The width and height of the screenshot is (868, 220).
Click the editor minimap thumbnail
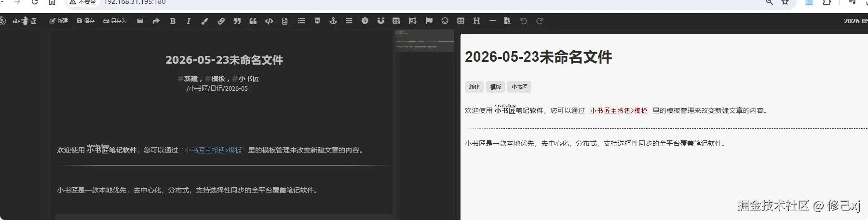coord(424,41)
